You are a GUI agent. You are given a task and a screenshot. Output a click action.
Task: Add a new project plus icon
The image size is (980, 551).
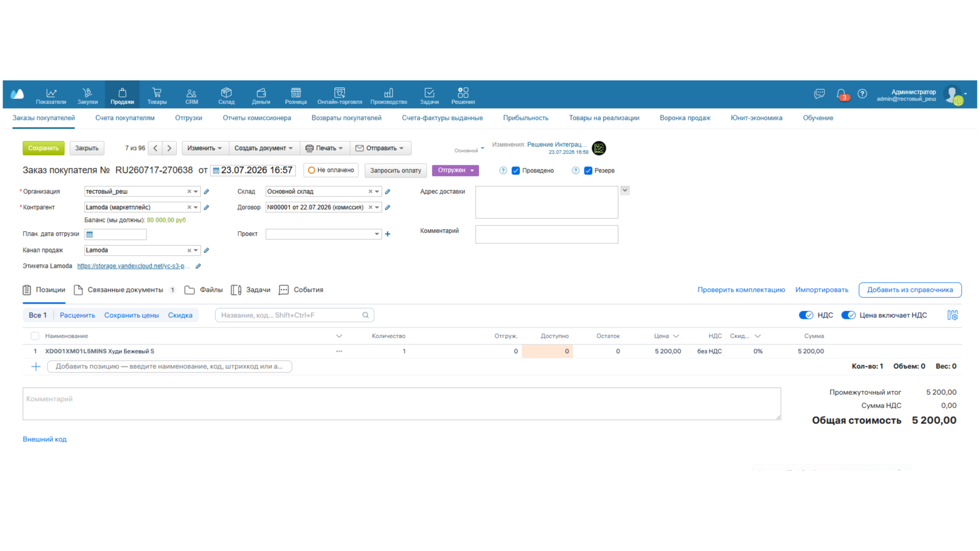point(387,234)
